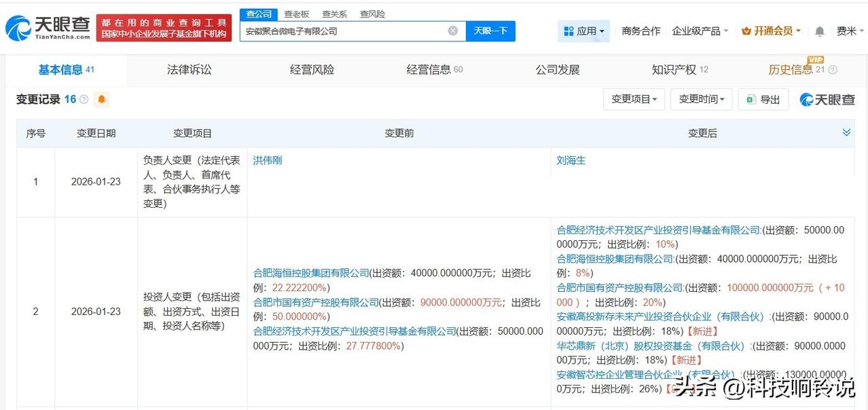Screen dimensions: 868x410
Task: Click the TianYanCha logo at top left
Action: point(48,28)
